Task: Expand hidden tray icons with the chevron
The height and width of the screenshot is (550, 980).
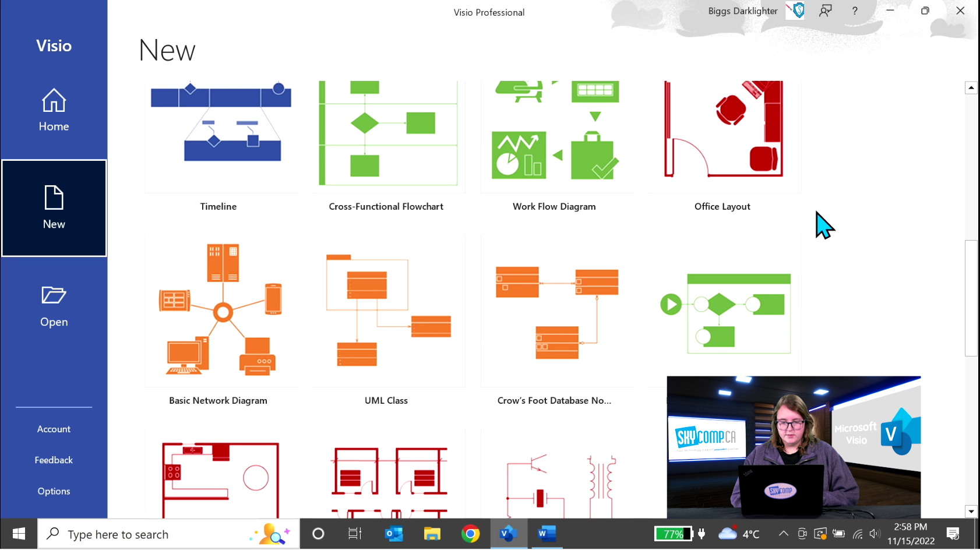Action: pyautogui.click(x=784, y=534)
